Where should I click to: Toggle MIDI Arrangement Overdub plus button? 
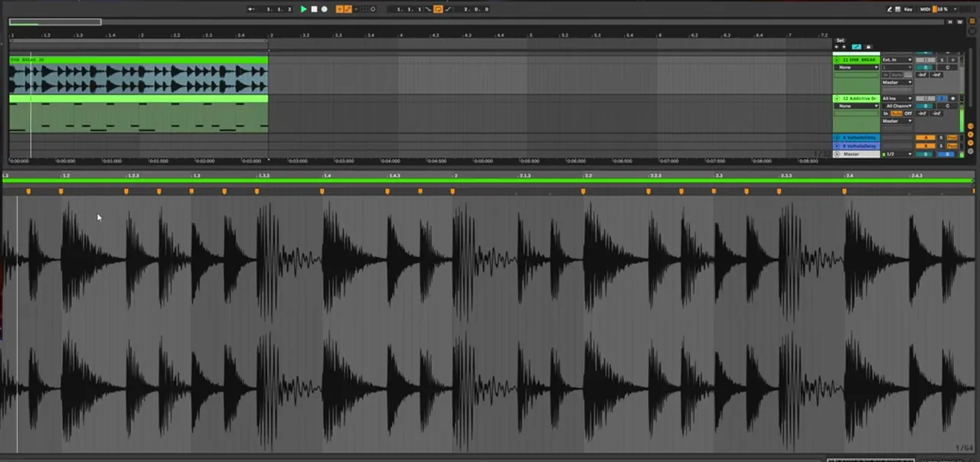click(340, 9)
